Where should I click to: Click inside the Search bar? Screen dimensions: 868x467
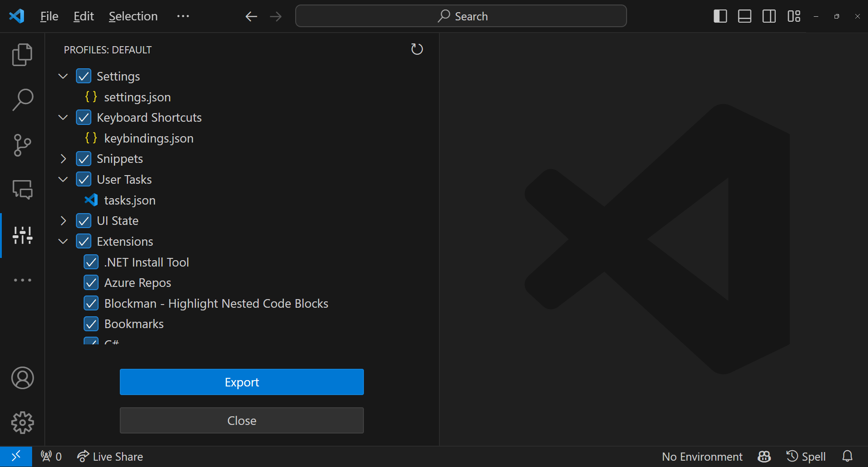461,16
